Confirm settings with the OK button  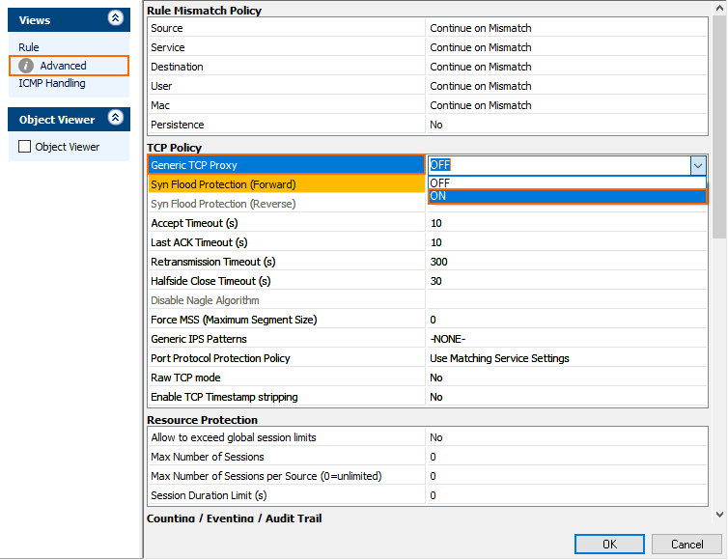(x=609, y=545)
